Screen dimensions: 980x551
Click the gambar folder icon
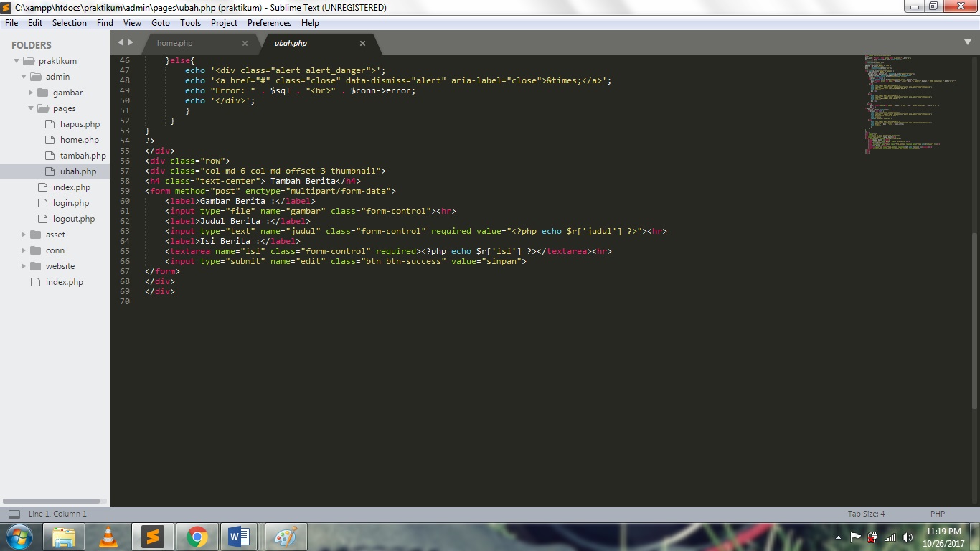click(x=43, y=93)
